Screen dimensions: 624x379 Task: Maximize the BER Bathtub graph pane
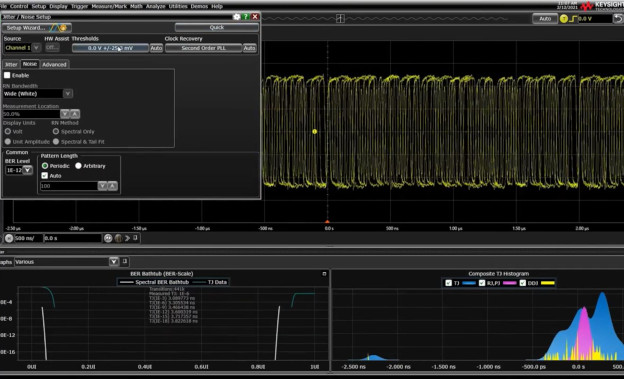pos(324,274)
